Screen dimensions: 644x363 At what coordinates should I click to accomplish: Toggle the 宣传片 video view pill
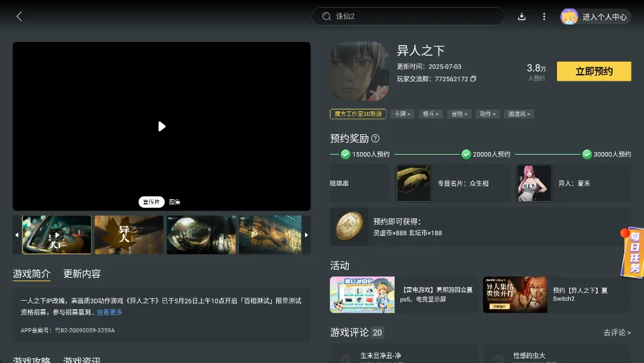click(151, 202)
